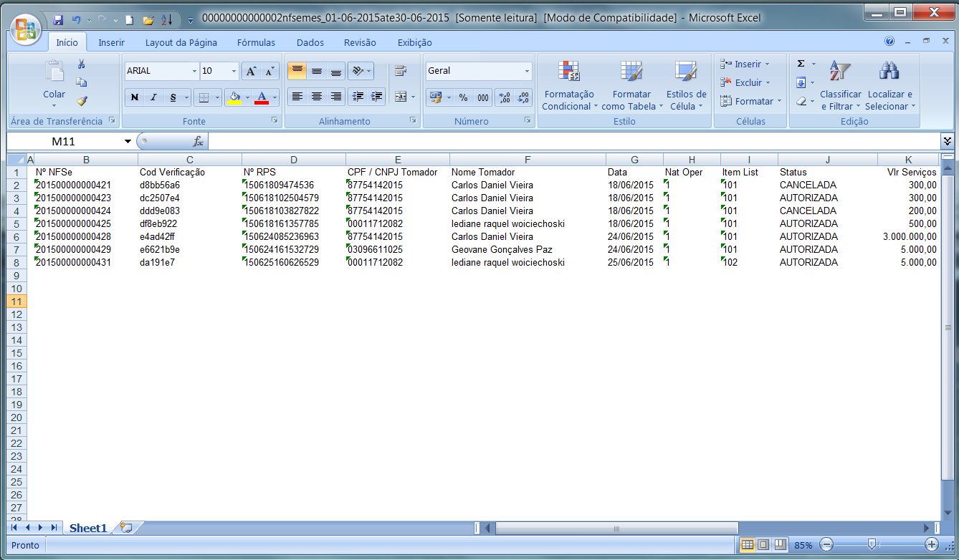The image size is (959, 560).
Task: Align text right in cell
Action: coord(335,97)
